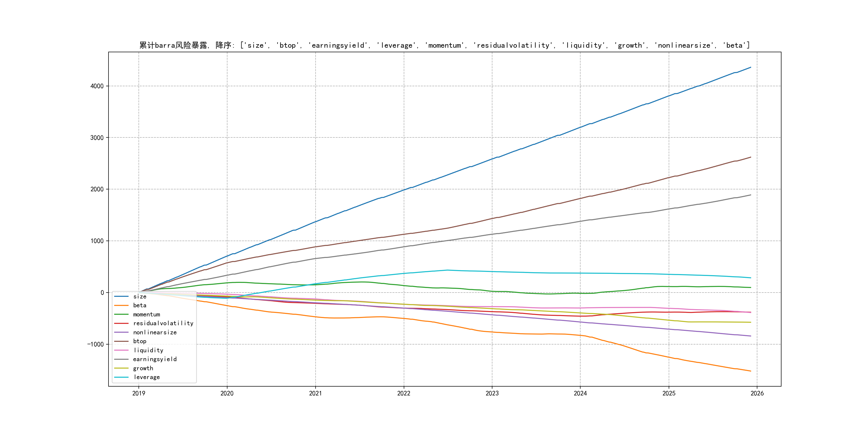Select the growth legend entry
The height and width of the screenshot is (434, 868).
[143, 368]
